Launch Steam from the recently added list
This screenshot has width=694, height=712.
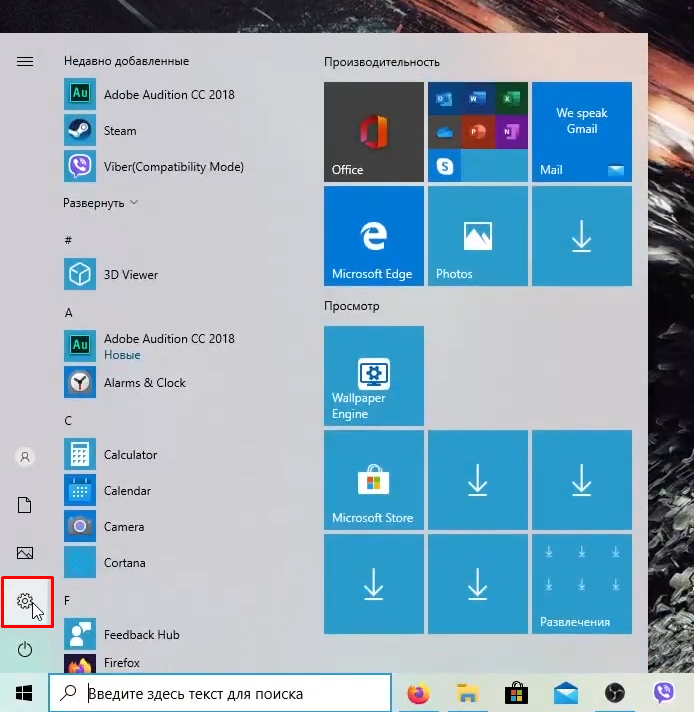point(100,131)
